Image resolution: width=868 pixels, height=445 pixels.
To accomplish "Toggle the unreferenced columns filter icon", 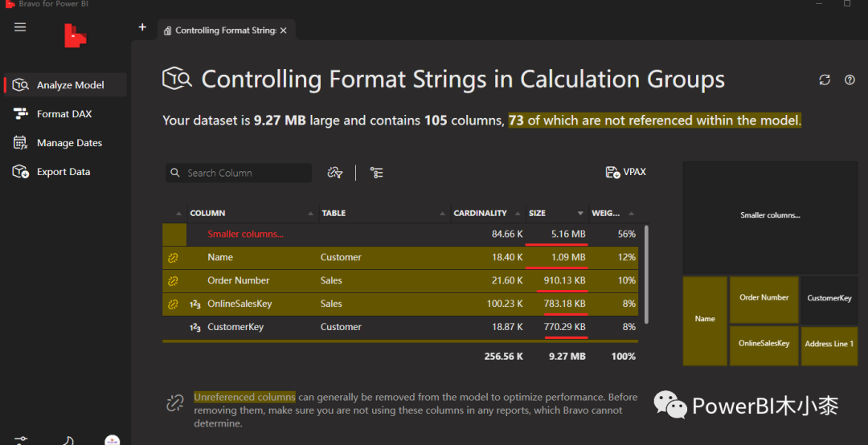I will coord(335,173).
